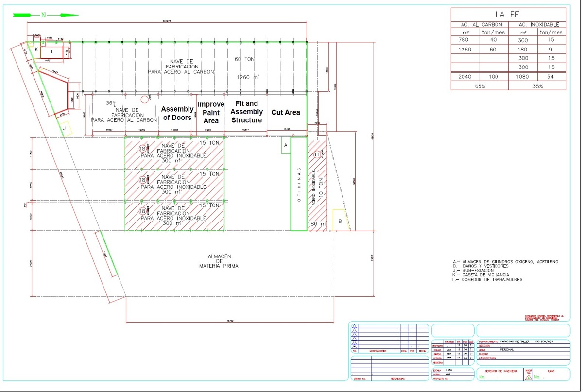The width and height of the screenshot is (583, 392).
Task: Click the LA FE table header
Action: (508, 15)
